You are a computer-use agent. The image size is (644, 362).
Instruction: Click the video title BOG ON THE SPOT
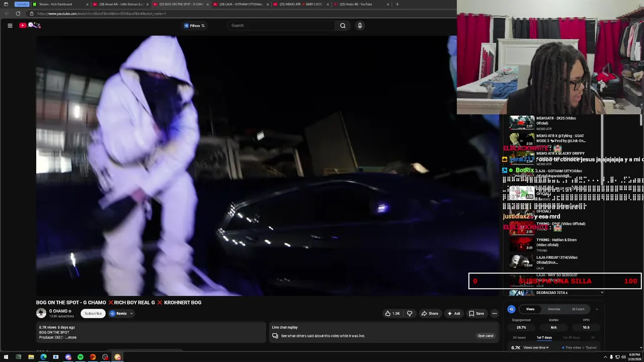coord(119,303)
